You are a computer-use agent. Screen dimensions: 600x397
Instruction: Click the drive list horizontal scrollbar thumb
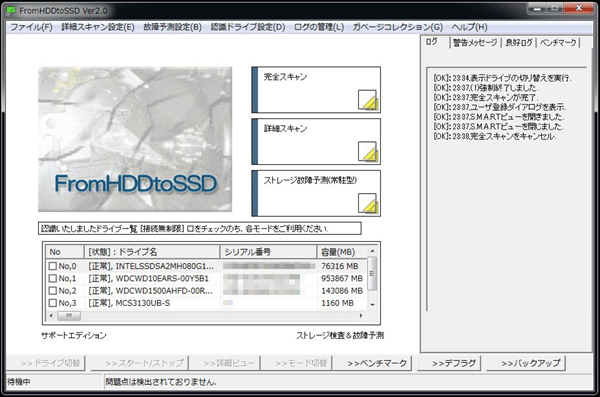[x=69, y=316]
